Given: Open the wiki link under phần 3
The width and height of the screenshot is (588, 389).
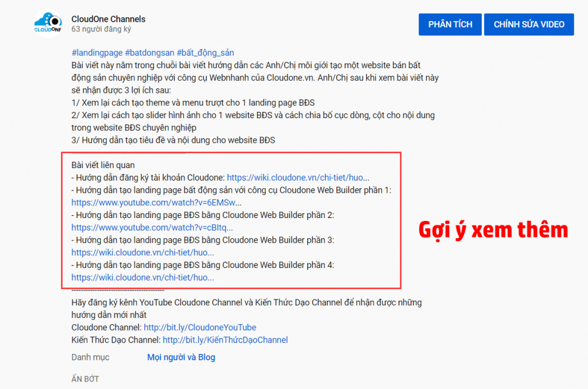Looking at the screenshot, I should pos(142,252).
